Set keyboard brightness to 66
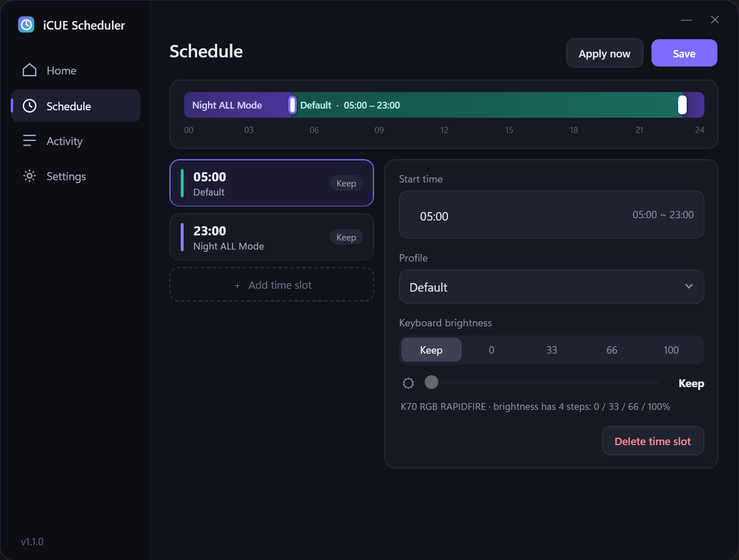The height and width of the screenshot is (560, 739). (x=612, y=350)
